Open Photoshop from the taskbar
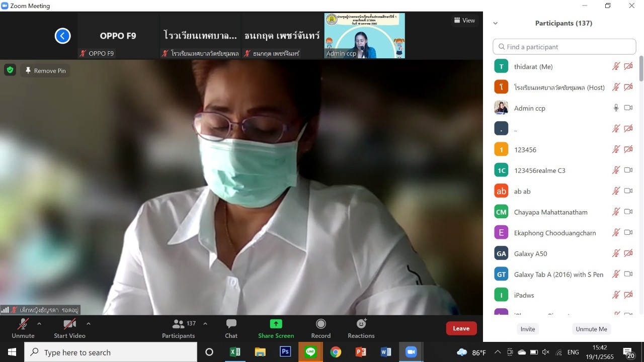 pyautogui.click(x=285, y=352)
